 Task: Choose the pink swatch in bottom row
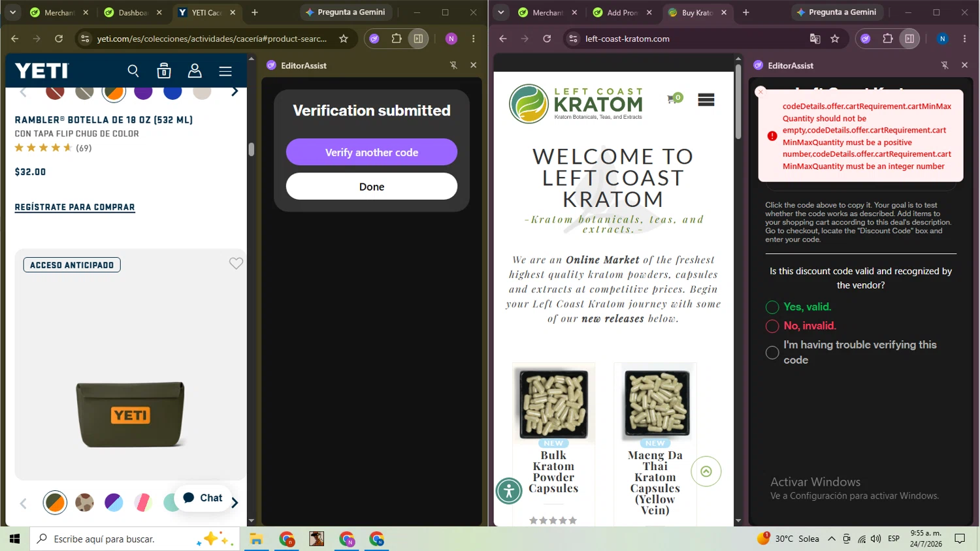143,502
